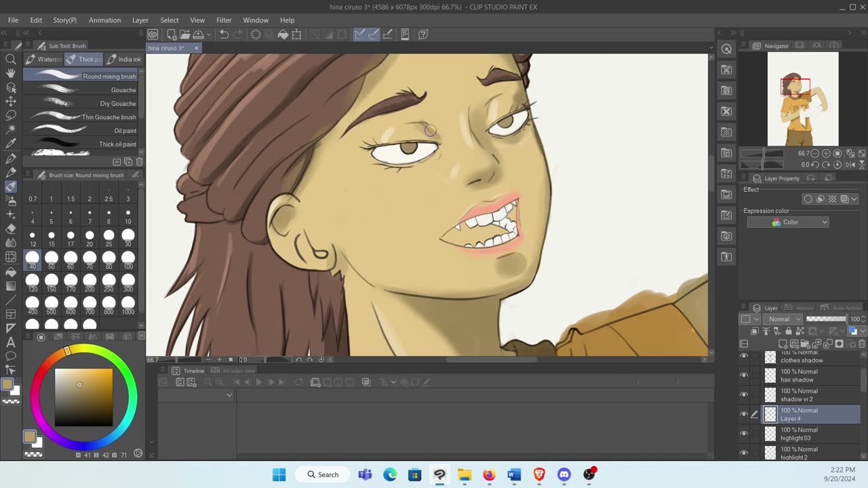
Task: Open the File menu
Action: click(x=13, y=20)
